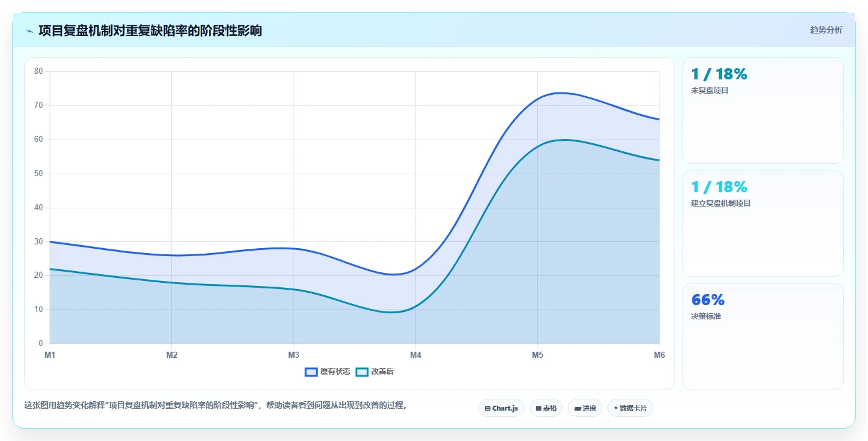Toggle the 改善后 legend series
The height and width of the screenshot is (441, 868).
(375, 372)
